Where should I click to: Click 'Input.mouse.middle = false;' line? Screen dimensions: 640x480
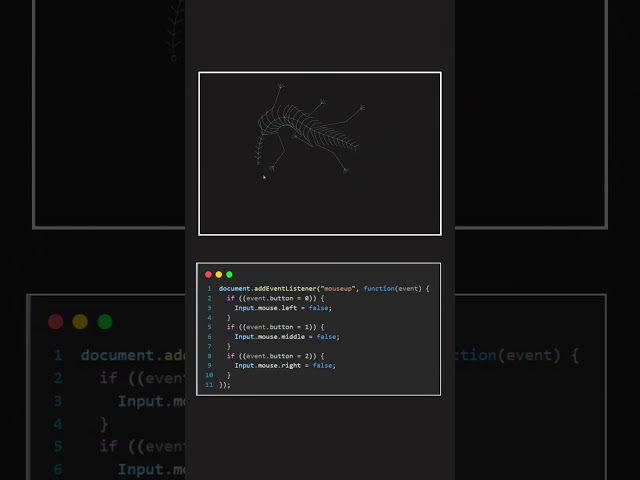tap(287, 337)
